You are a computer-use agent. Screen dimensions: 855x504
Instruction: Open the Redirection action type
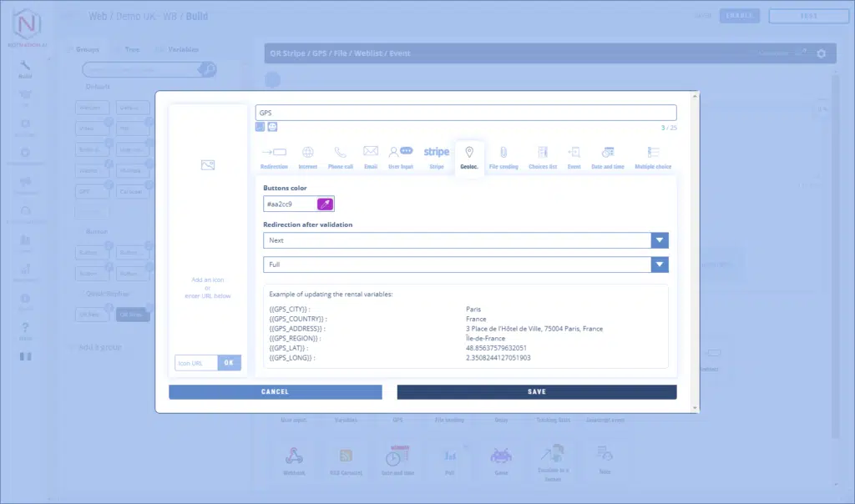pyautogui.click(x=274, y=156)
